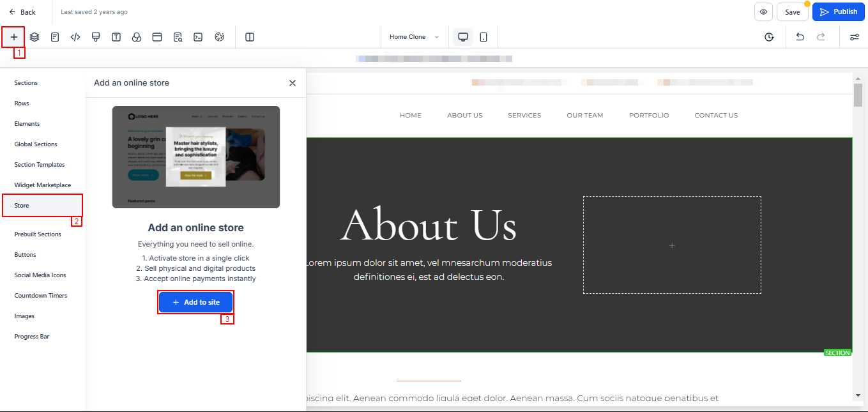Click the Add to site button
This screenshot has height=412, width=868.
[195, 302]
